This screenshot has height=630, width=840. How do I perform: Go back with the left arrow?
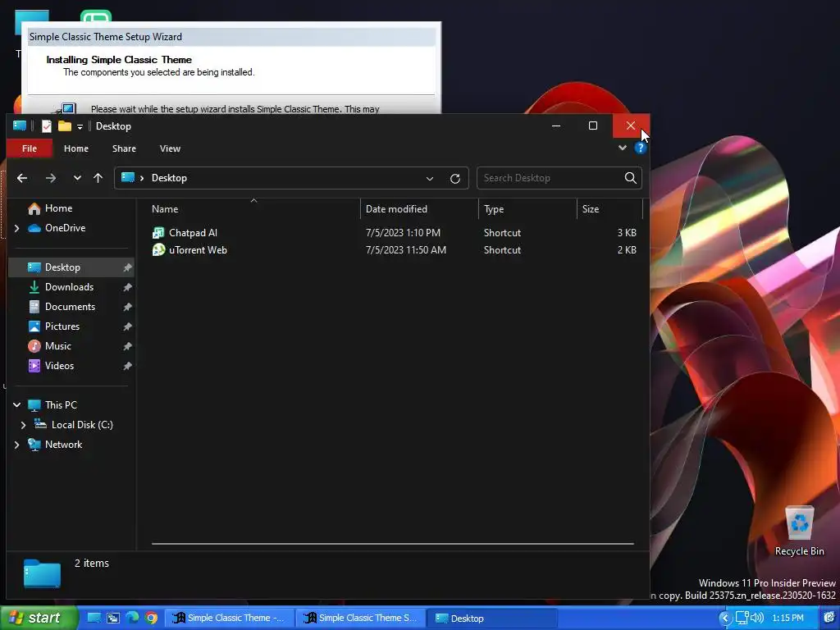coord(22,178)
